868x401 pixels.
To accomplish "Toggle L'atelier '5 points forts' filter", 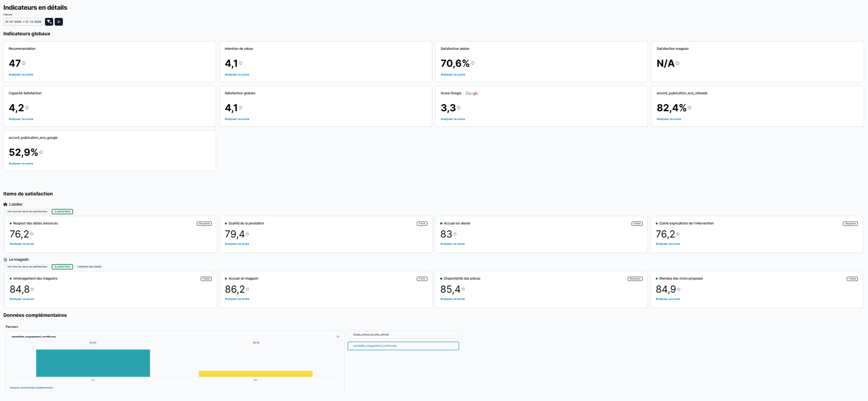I will click(62, 211).
